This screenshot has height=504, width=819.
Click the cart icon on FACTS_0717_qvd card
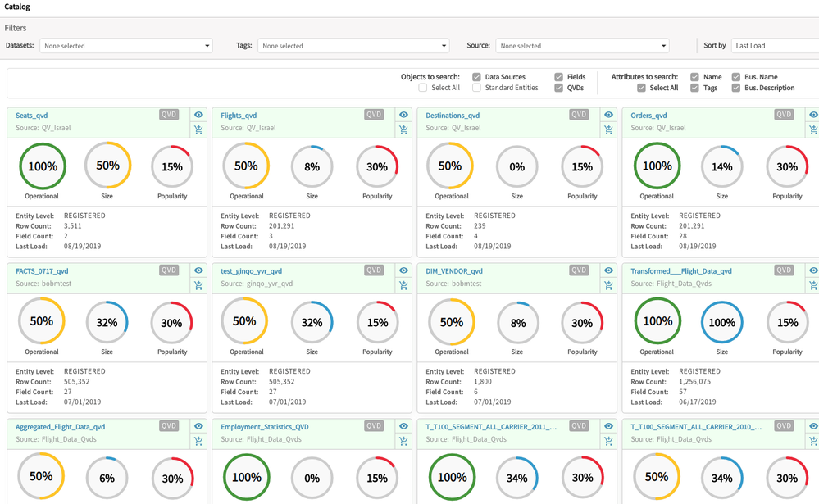point(198,285)
